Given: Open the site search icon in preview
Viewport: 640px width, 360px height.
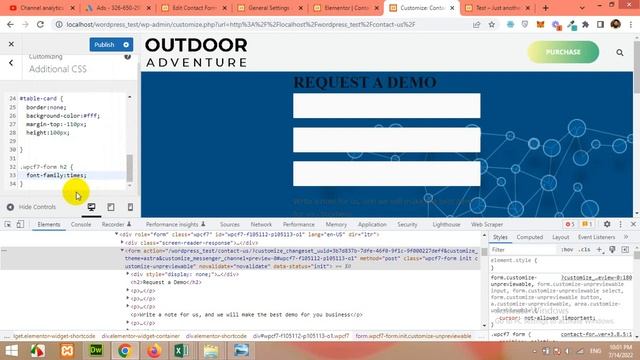Looking at the screenshot, I should (620, 52).
